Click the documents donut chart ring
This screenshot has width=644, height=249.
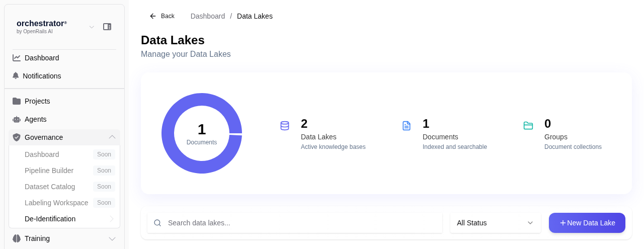[x=168, y=133]
